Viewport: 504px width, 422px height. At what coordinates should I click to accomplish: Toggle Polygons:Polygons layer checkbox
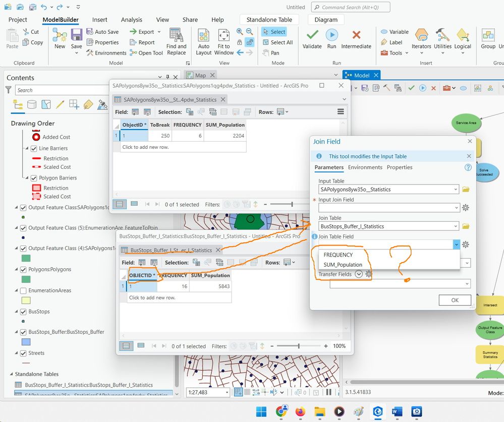[x=23, y=269]
